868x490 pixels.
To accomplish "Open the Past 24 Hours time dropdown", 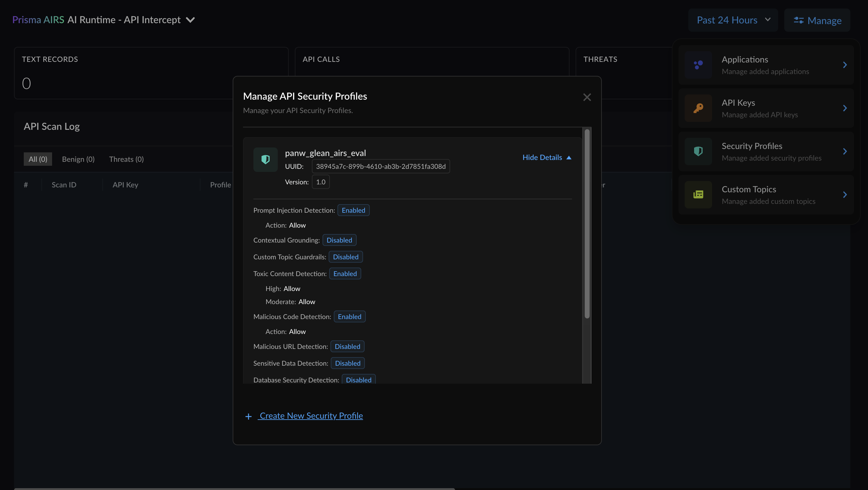I will pos(733,20).
